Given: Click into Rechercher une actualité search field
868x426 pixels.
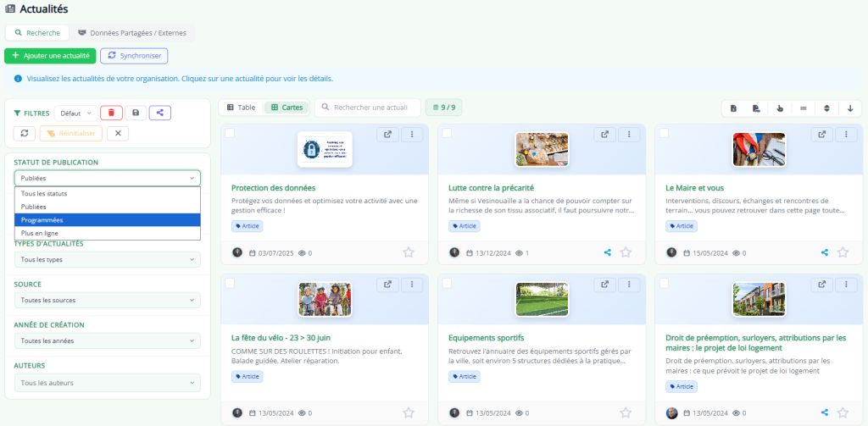Looking at the screenshot, I should (368, 108).
